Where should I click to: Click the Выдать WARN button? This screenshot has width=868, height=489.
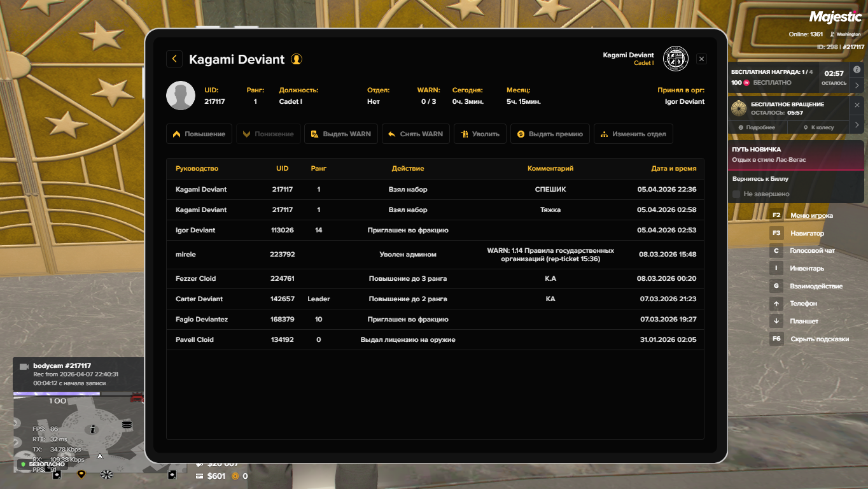(341, 134)
